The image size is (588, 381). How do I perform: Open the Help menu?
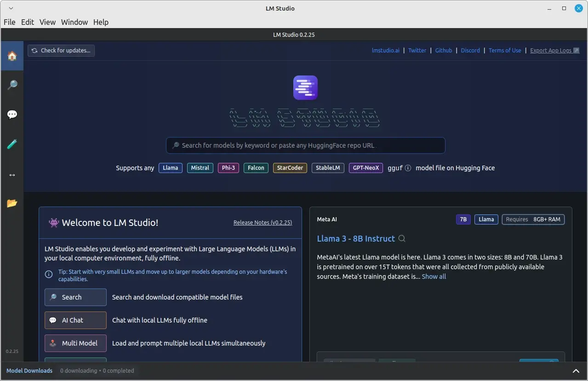101,22
